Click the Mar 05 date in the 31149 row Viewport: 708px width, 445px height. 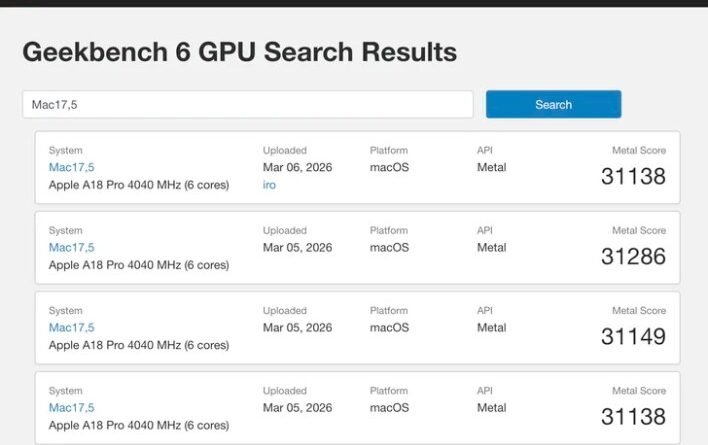point(297,327)
